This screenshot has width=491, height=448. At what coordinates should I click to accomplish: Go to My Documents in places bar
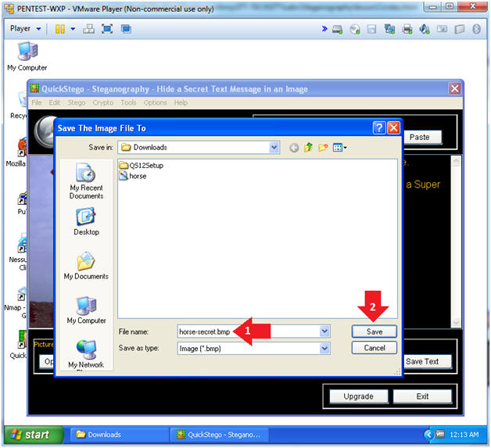coord(86,266)
